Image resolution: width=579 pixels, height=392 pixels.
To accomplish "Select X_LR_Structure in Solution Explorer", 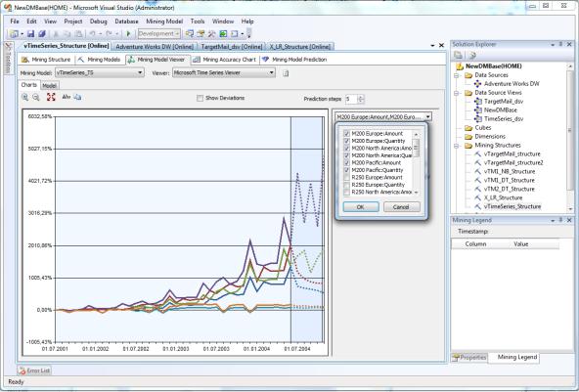I will 503,197.
